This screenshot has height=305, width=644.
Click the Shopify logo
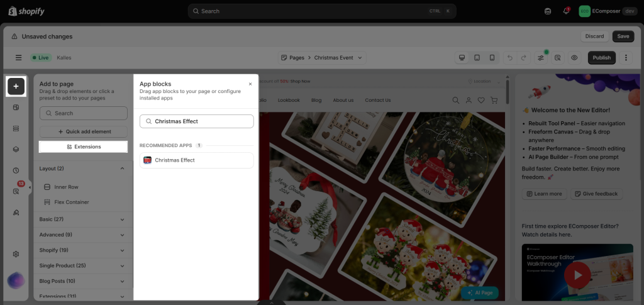pyautogui.click(x=26, y=11)
